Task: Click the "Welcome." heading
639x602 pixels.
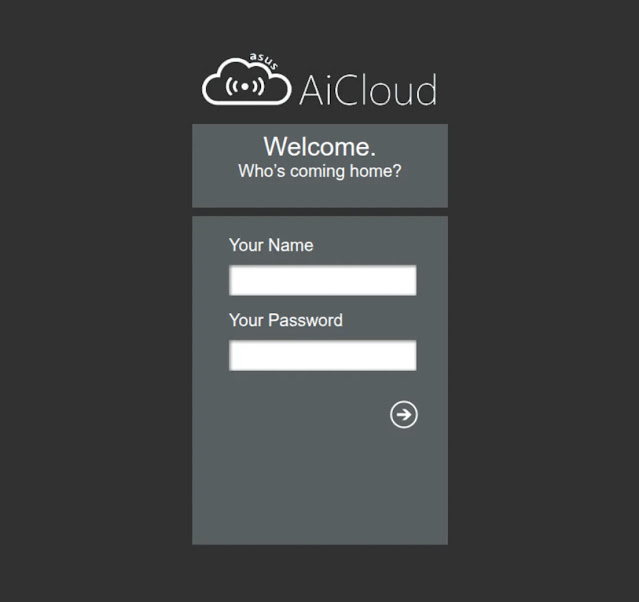Action: pyautogui.click(x=320, y=147)
